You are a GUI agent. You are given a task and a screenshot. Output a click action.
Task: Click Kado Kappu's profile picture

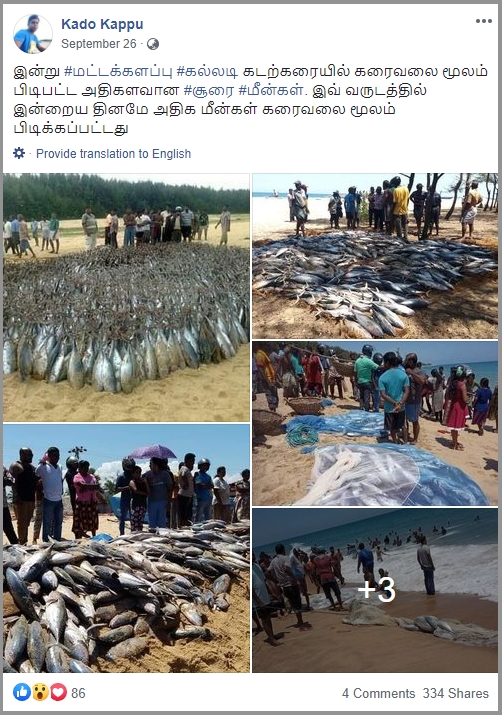(x=33, y=34)
